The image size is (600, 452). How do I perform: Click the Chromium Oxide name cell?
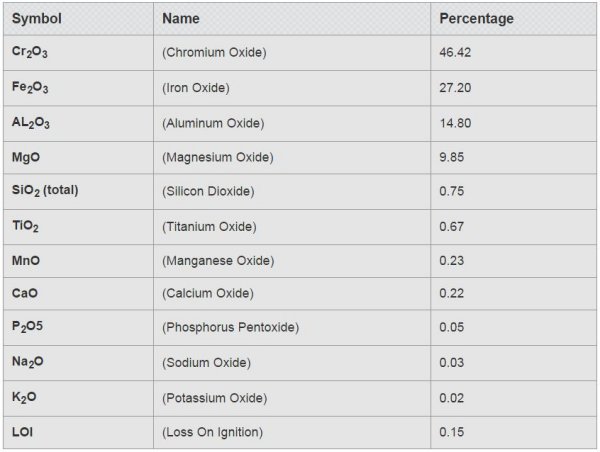tap(214, 53)
